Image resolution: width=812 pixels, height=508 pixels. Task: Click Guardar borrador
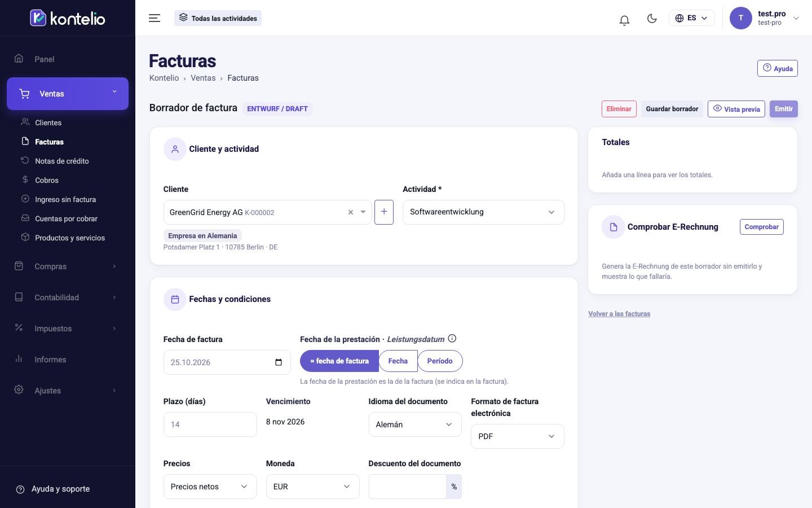pos(672,109)
